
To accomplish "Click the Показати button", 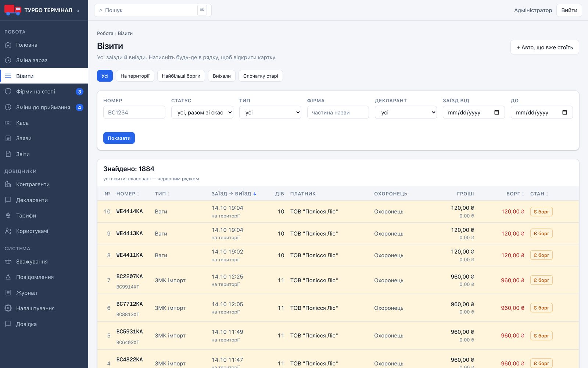I will click(x=119, y=138).
